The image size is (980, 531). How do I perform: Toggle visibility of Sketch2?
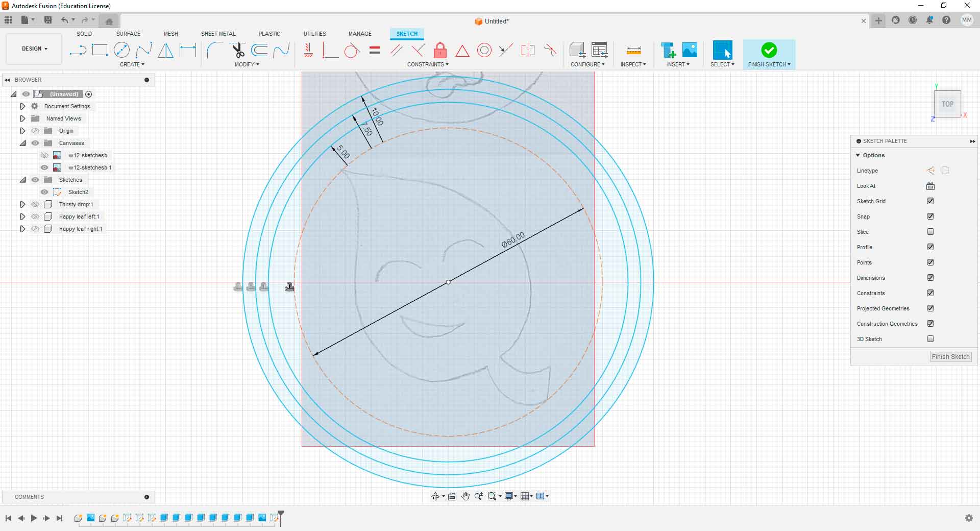click(x=44, y=192)
